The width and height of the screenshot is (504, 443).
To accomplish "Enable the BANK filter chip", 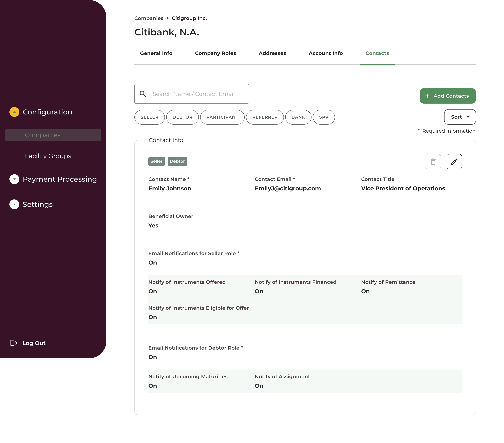I will point(298,117).
